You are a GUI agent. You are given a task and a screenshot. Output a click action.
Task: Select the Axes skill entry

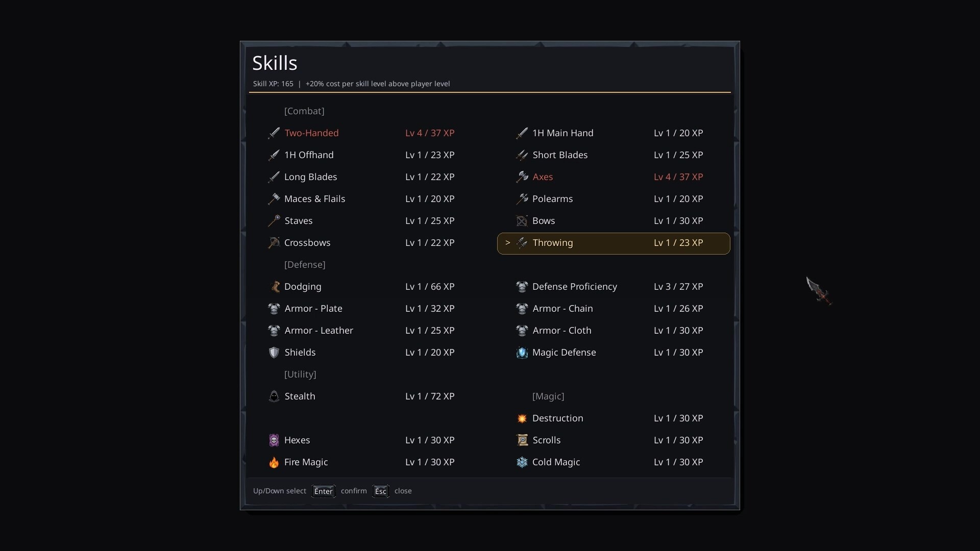pos(542,177)
